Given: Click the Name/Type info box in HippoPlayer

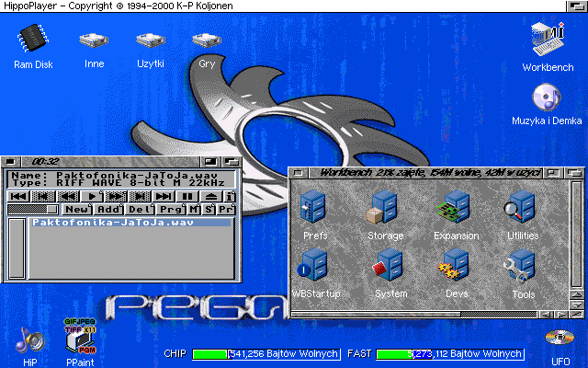Looking at the screenshot, I should pyautogui.click(x=120, y=179).
